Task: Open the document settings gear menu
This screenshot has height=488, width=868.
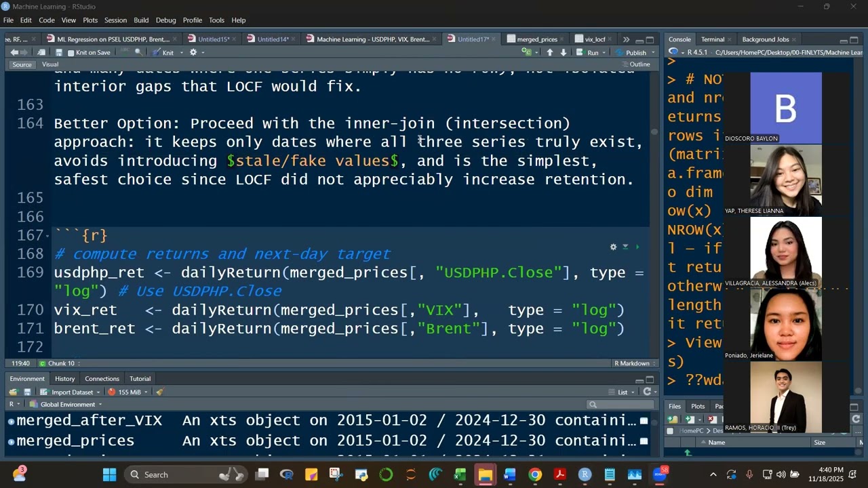Action: (x=193, y=52)
